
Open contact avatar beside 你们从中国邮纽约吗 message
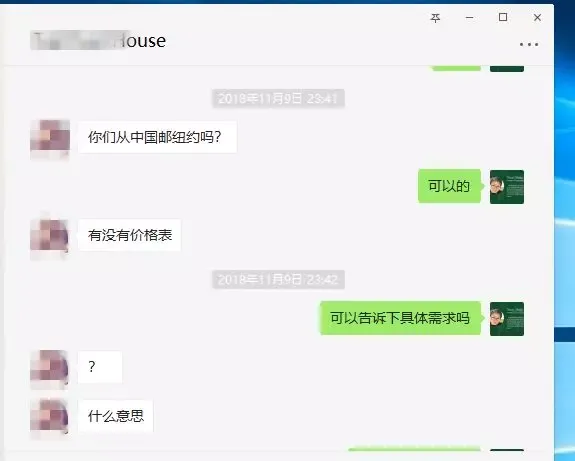pos(50,138)
